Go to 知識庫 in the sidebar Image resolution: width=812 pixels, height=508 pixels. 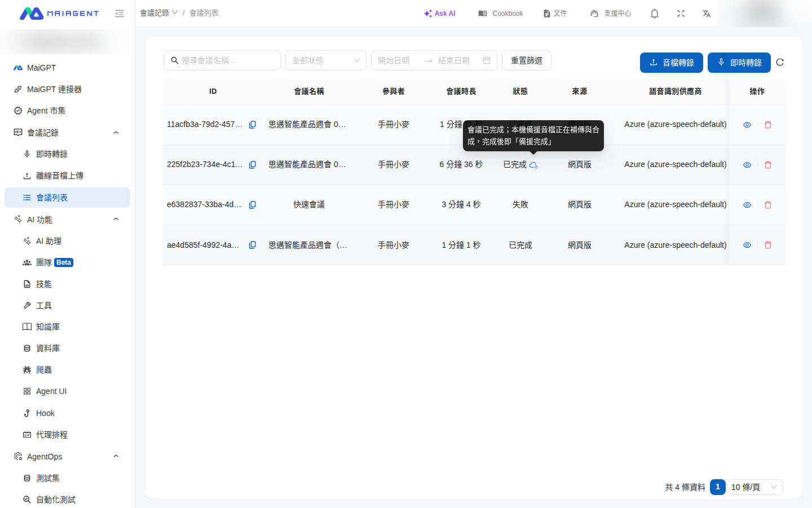click(67, 327)
